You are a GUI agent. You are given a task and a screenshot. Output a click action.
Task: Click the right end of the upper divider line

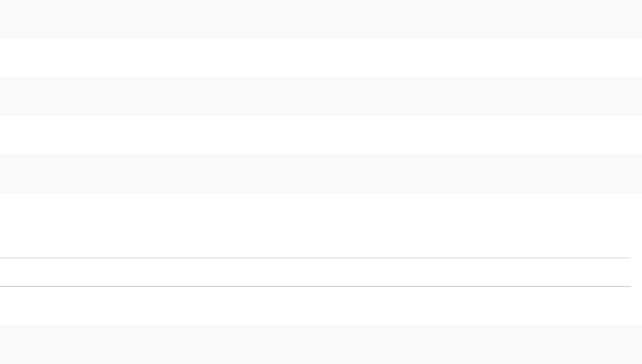626,258
